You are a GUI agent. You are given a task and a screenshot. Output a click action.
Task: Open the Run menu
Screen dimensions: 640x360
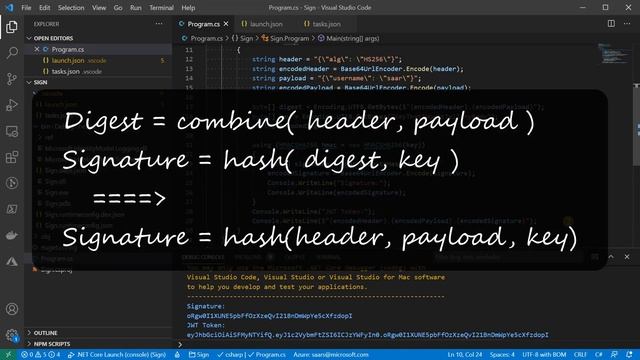[x=136, y=7]
